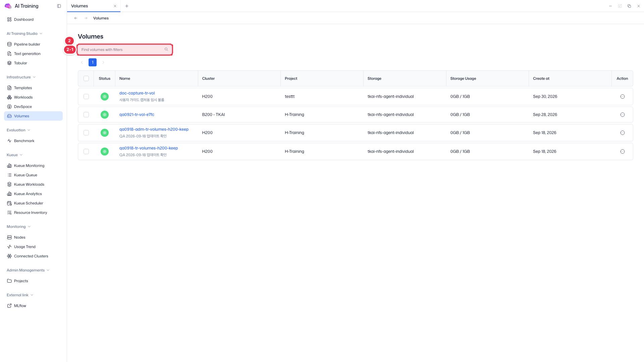Open Kueue Queue in the sidebar
Screen dimensions: 644x362
[33, 175]
